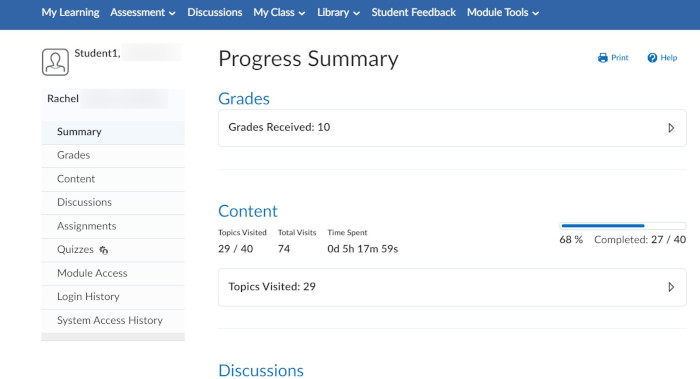700x379 pixels.
Task: Open the Library dropdown menu
Action: (338, 12)
